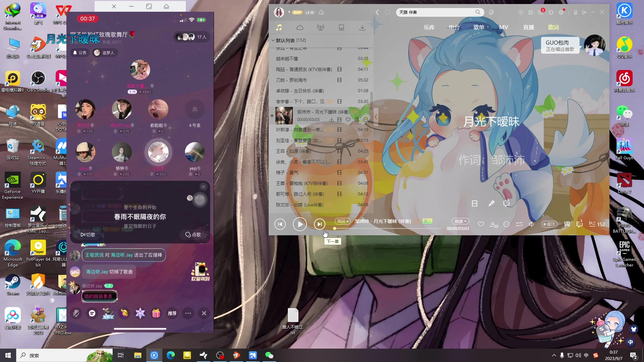Toggle microphone mute in voice room toolbar

pos(76,313)
